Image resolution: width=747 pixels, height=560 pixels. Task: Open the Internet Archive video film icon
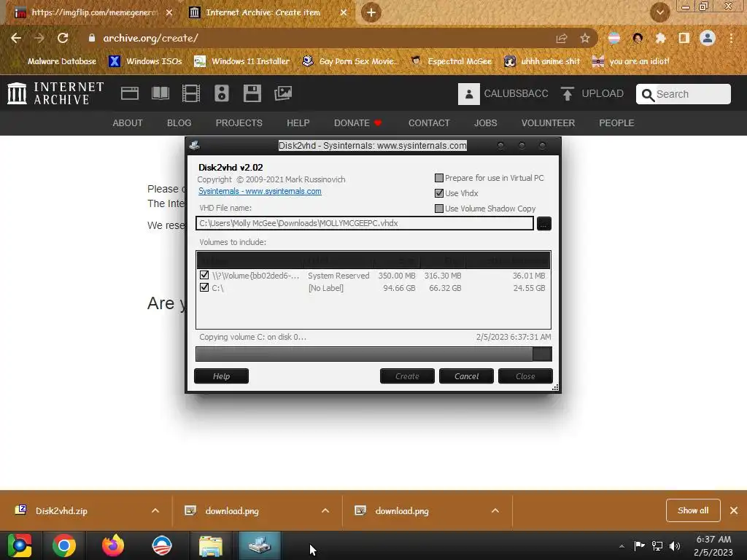191,93
